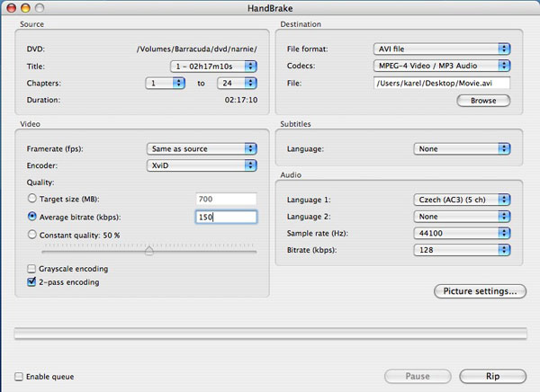Open the Title dropdown showing 1 - 02h17m10s

(213, 67)
